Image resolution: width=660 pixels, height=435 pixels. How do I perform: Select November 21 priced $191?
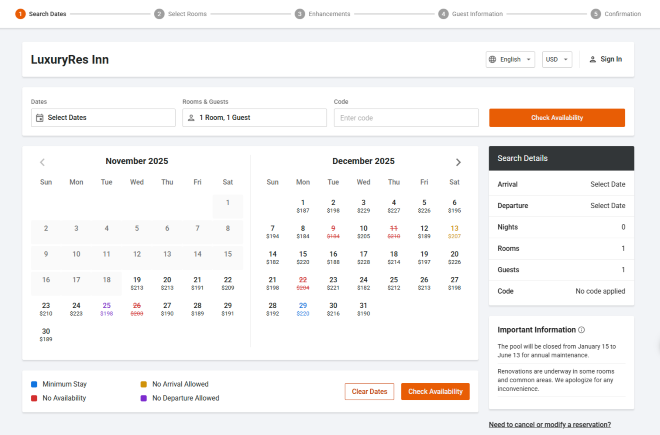click(x=197, y=283)
